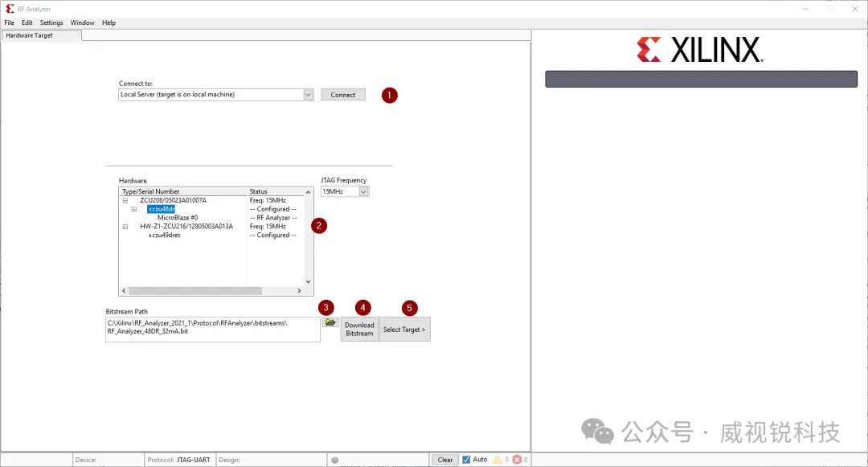Click the progress bar below the Xilinx logo
Screen dimensions: 868x467
point(701,78)
